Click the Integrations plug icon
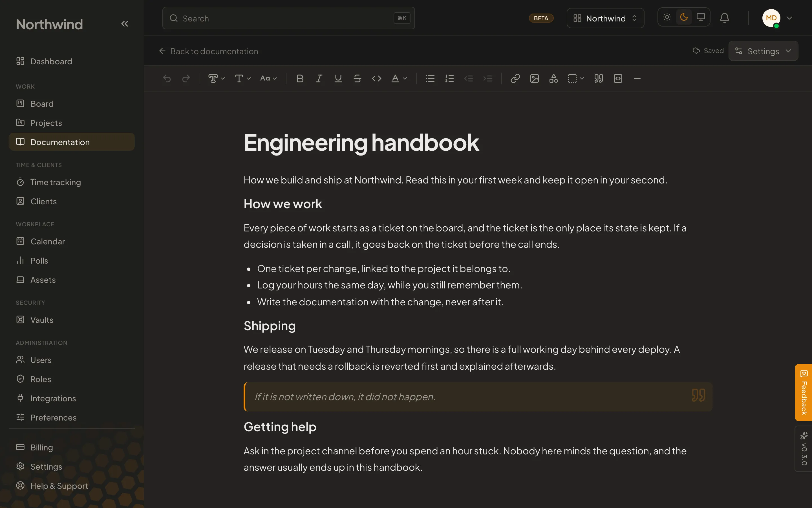Viewport: 812px width, 508px height. click(x=20, y=398)
